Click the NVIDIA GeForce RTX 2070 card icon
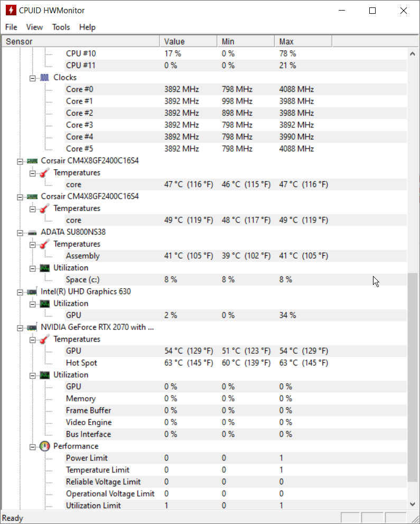Screen dimensions: 420x524 pos(32,327)
